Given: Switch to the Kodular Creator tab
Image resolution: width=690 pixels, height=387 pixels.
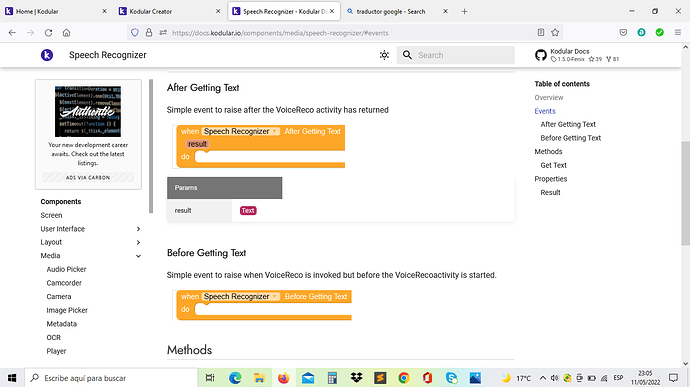Looking at the screenshot, I should tap(170, 11).
